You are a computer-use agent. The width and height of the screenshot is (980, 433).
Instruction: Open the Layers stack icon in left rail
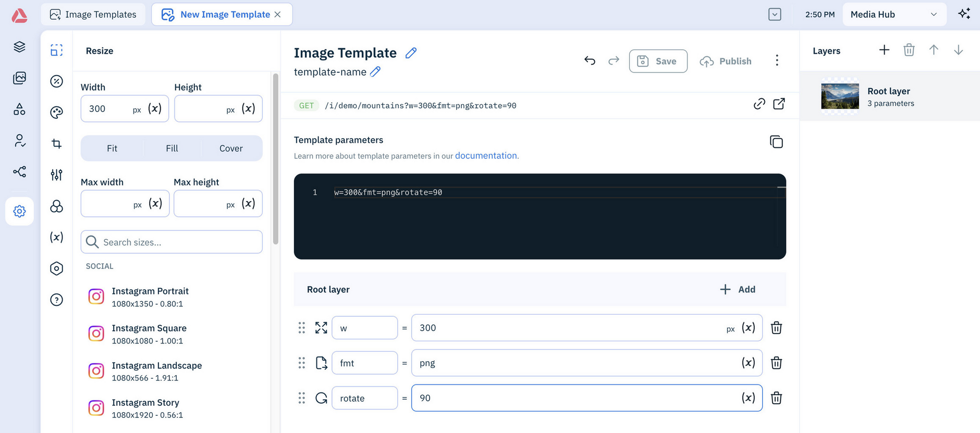tap(19, 47)
